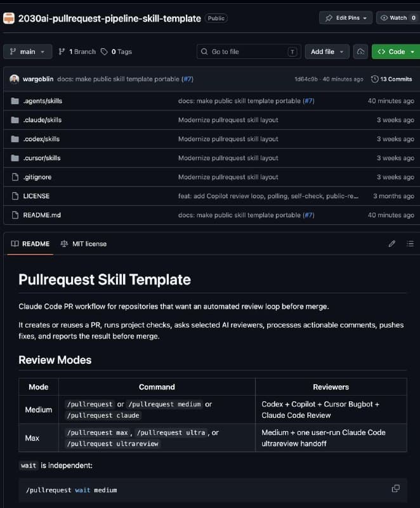Screen dimensions: 420x508
Task: Open commit hash 1d64c9b link
Action: [x=306, y=79]
